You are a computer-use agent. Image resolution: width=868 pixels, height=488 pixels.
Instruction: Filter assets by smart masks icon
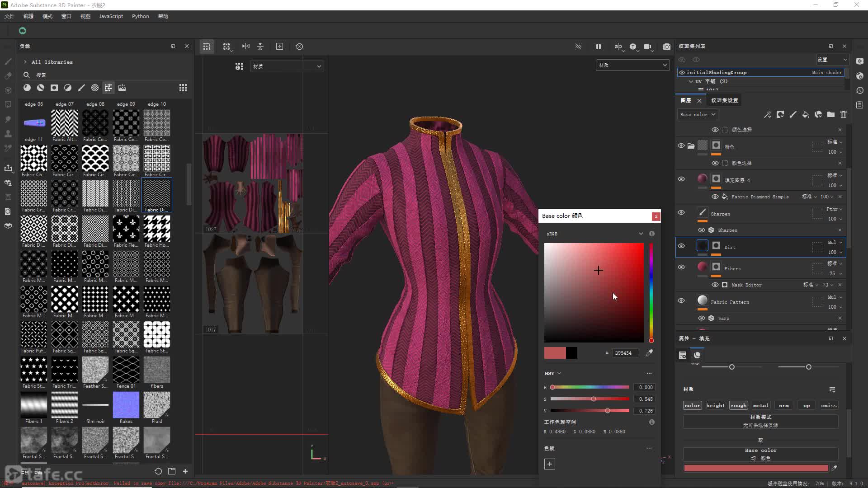click(54, 88)
